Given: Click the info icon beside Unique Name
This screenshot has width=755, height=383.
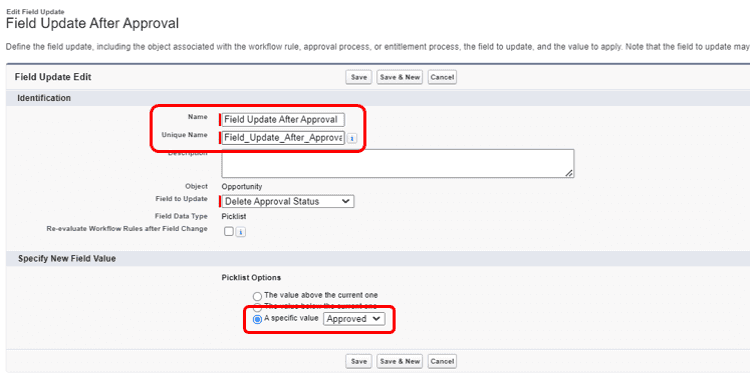Looking at the screenshot, I should [351, 138].
